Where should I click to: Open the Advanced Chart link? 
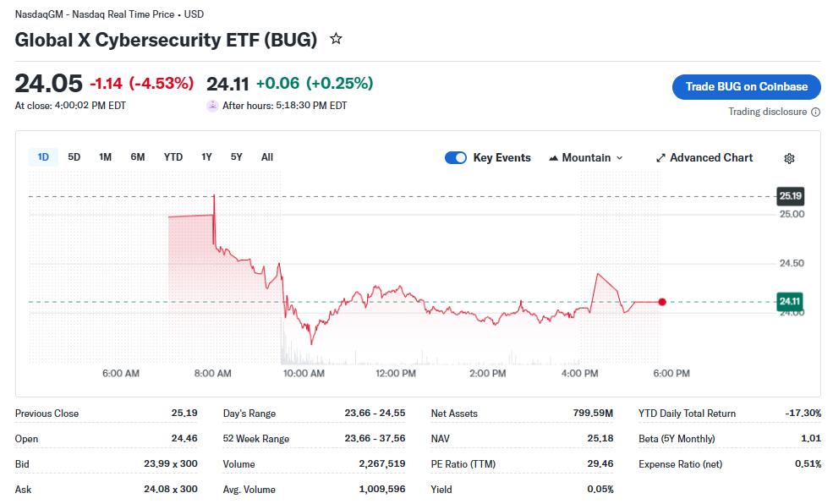(x=710, y=158)
